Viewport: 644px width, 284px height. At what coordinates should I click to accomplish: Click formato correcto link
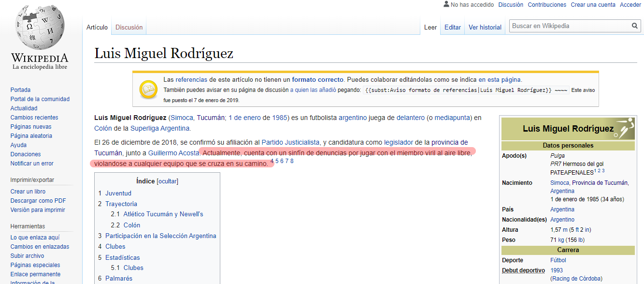point(317,80)
